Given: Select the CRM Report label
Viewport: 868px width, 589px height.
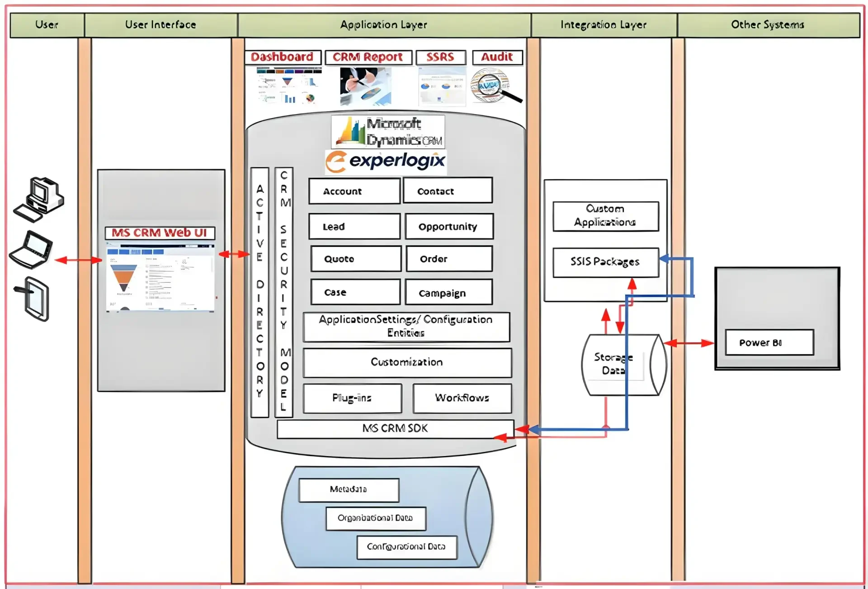Looking at the screenshot, I should click(368, 57).
